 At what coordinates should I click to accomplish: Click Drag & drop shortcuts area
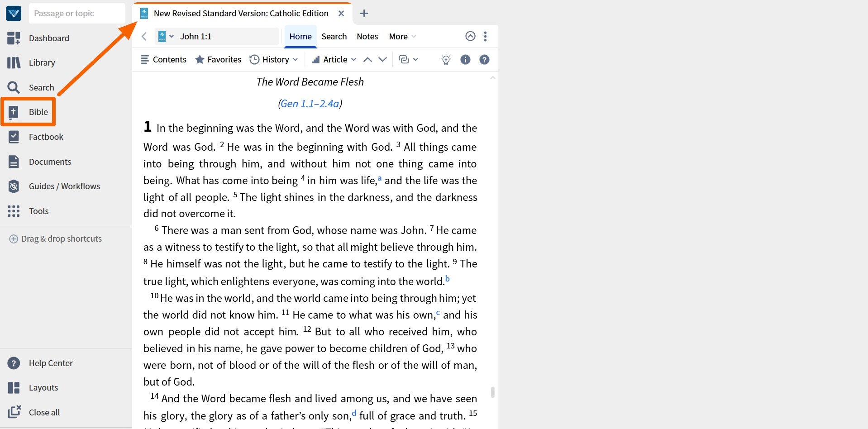tap(56, 238)
